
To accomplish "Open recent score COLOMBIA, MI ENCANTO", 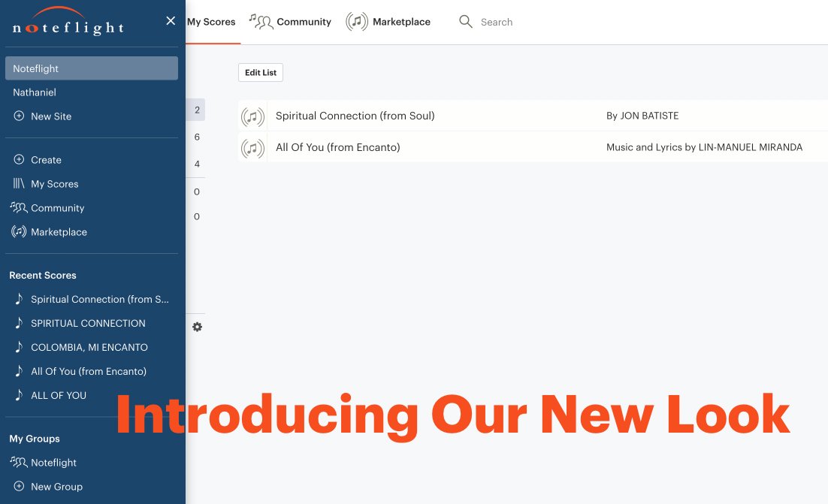I will tap(89, 347).
